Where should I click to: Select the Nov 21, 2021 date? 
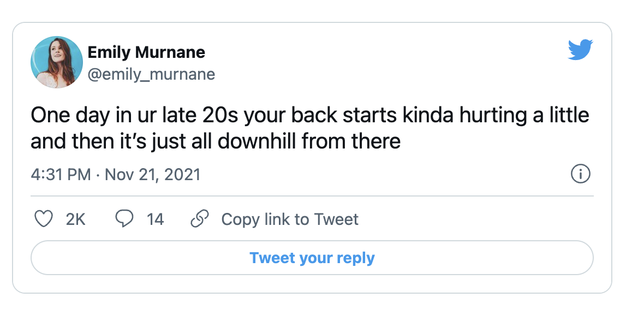coord(152,175)
